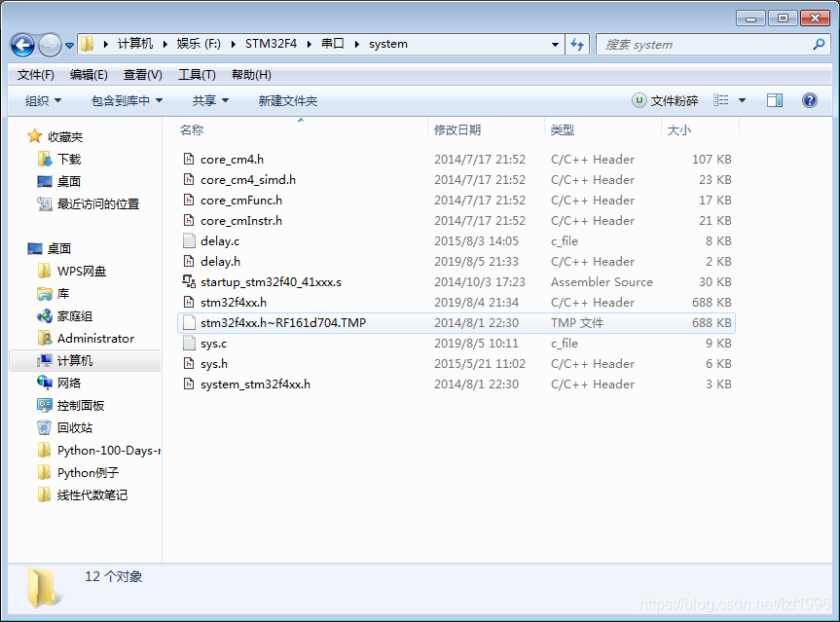
Task: Open the view options dropdown arrow
Action: (x=742, y=100)
